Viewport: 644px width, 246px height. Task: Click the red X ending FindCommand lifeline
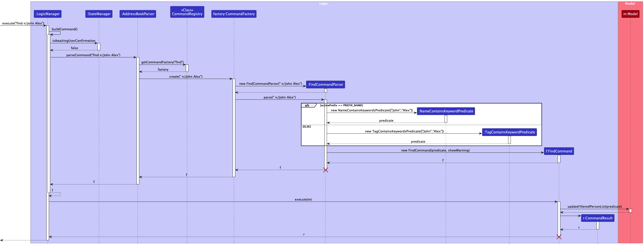[x=559, y=237]
